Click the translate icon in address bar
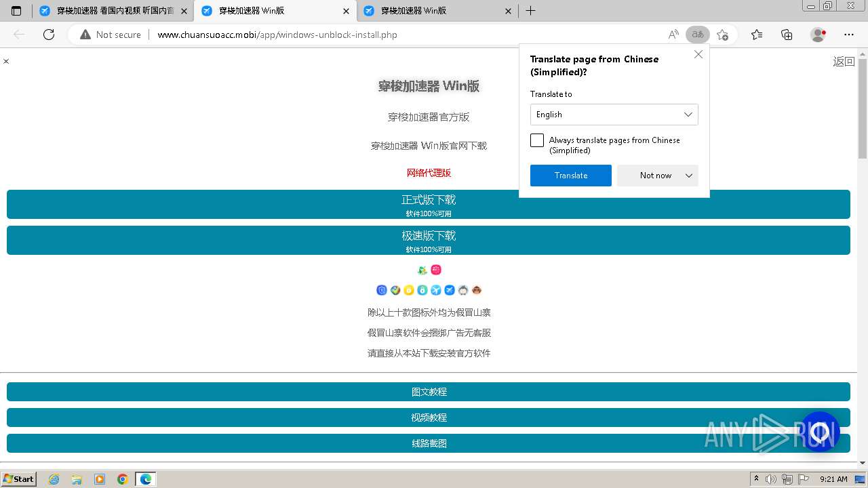Viewport: 868px width, 488px height. tap(697, 35)
